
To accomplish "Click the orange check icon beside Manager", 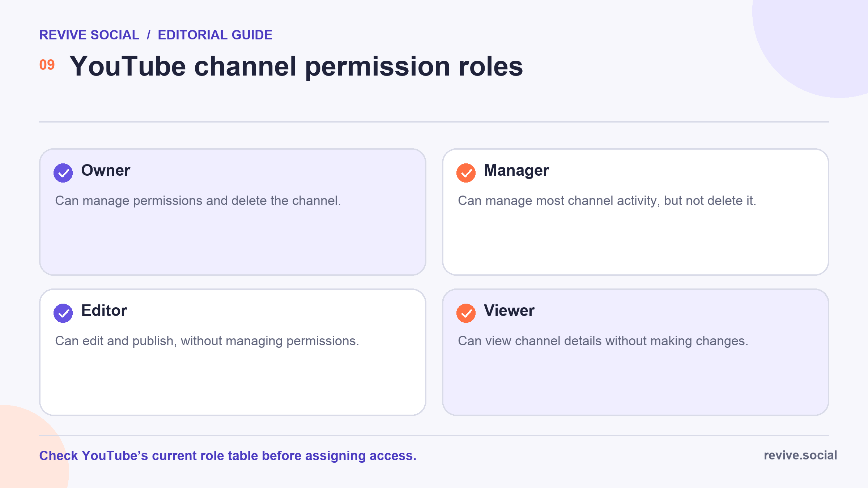I will click(466, 173).
